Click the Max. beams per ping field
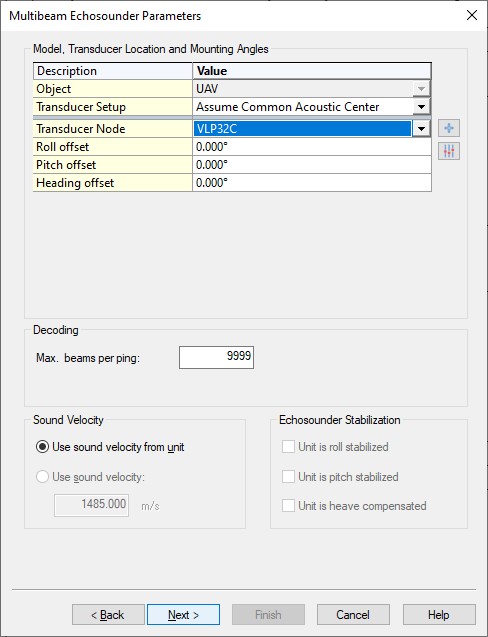 coord(216,358)
